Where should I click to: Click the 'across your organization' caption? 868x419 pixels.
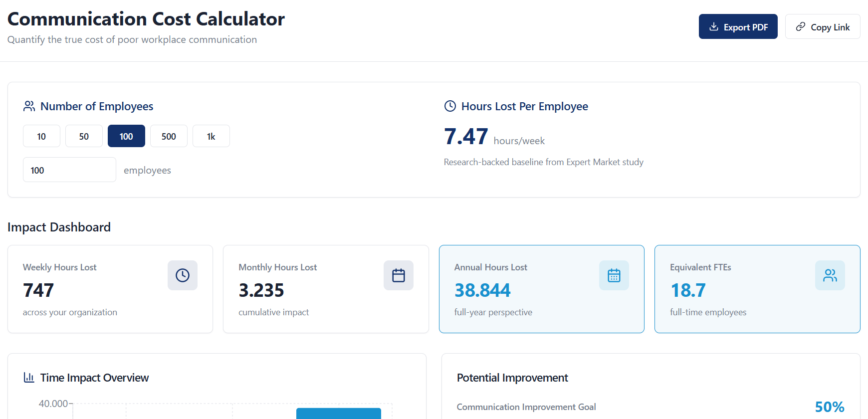[x=70, y=312]
